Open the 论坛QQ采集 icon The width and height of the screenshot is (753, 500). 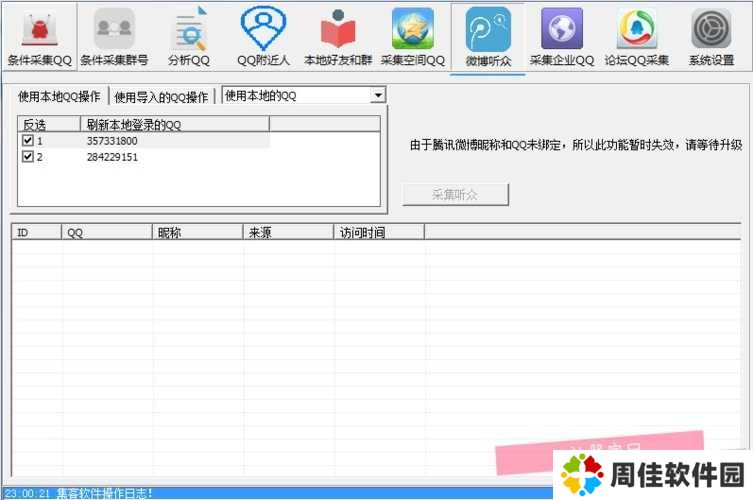click(637, 37)
